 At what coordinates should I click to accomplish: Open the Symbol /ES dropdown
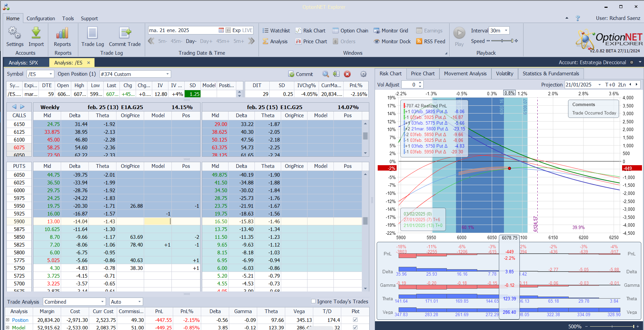[51, 74]
